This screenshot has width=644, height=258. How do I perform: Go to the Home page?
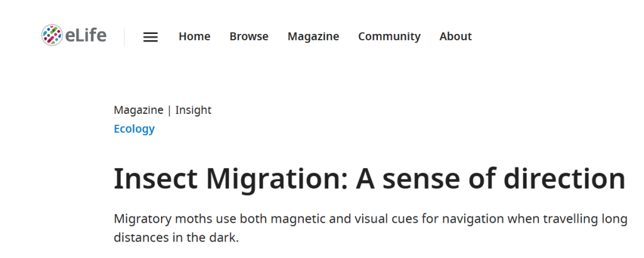[x=194, y=36]
